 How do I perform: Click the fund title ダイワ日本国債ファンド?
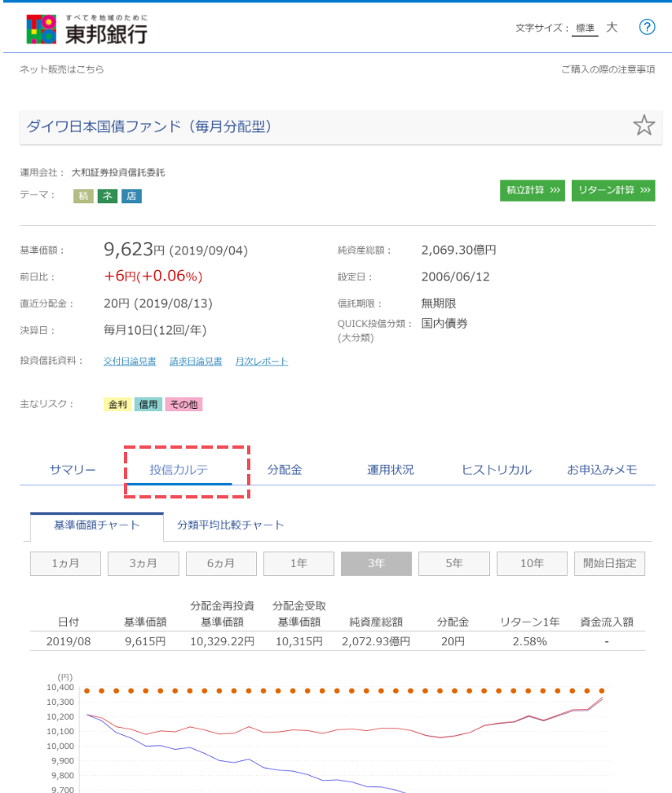[149, 126]
